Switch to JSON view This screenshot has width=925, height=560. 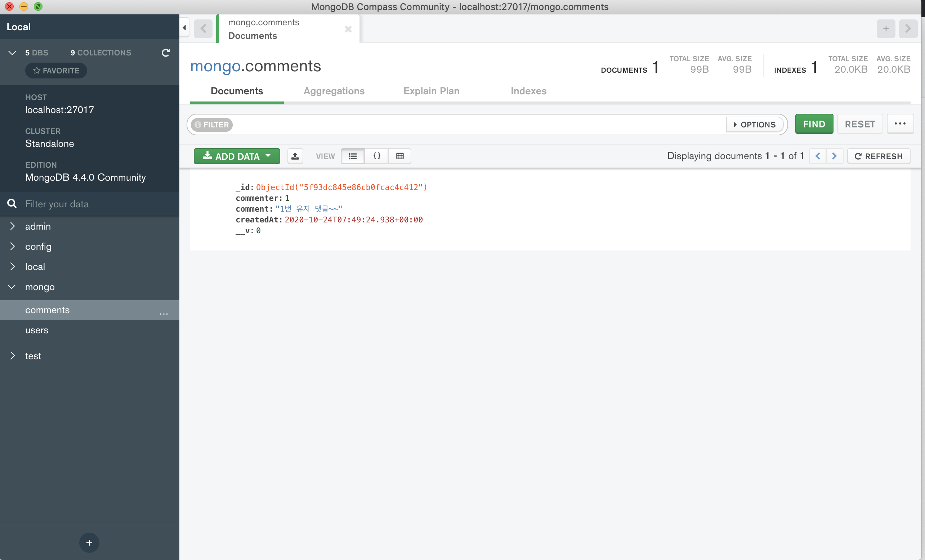click(376, 156)
